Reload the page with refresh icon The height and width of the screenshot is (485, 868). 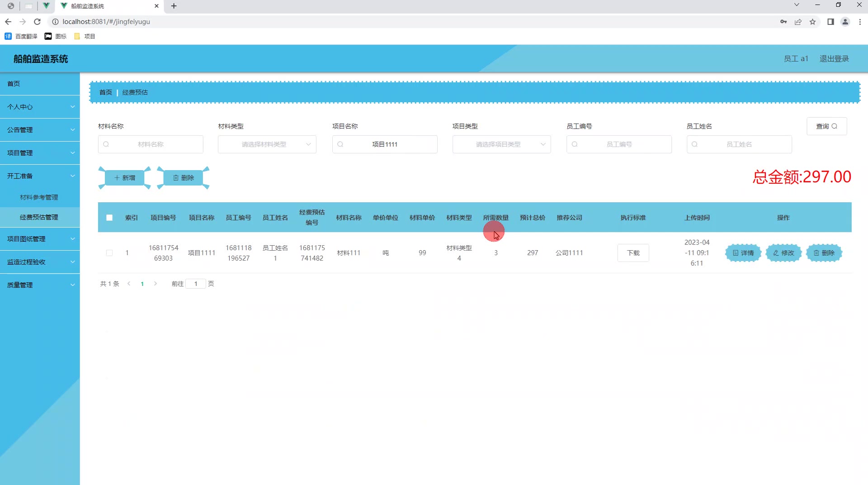tap(38, 22)
